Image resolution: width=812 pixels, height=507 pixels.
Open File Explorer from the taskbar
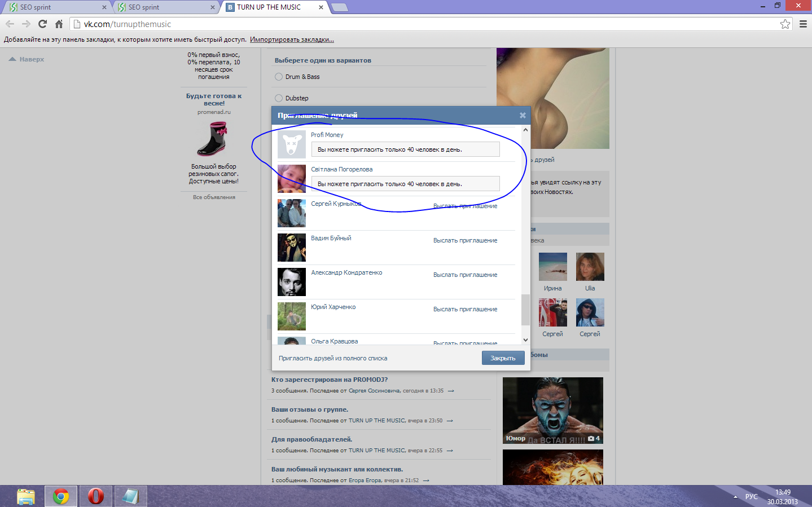click(x=26, y=496)
